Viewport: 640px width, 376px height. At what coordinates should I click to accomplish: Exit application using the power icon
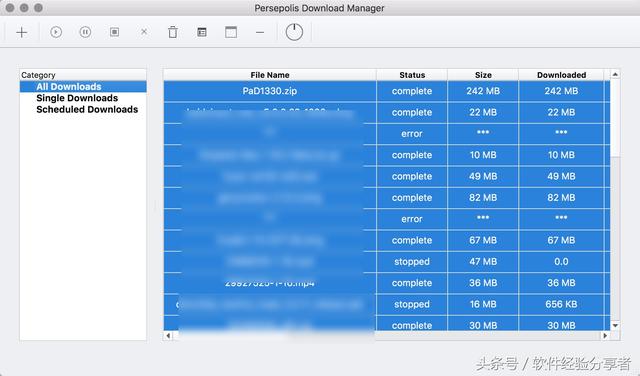tap(294, 32)
